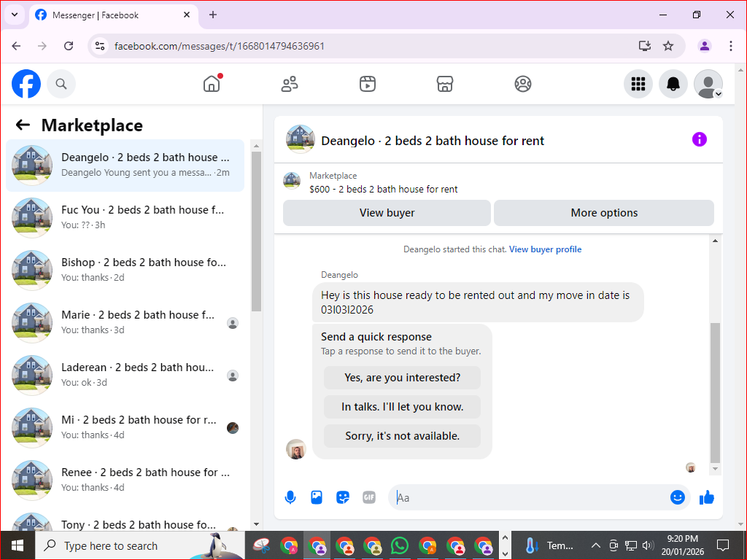
Task: Open the emoji picker in message box
Action: (x=677, y=497)
